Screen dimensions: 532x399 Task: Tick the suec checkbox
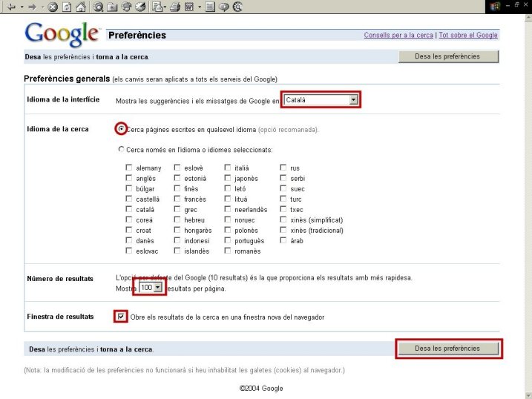[x=283, y=188]
